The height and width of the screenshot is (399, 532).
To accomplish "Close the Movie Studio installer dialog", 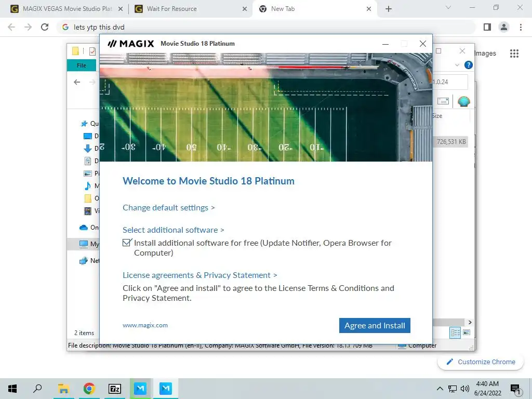I will [x=423, y=44].
